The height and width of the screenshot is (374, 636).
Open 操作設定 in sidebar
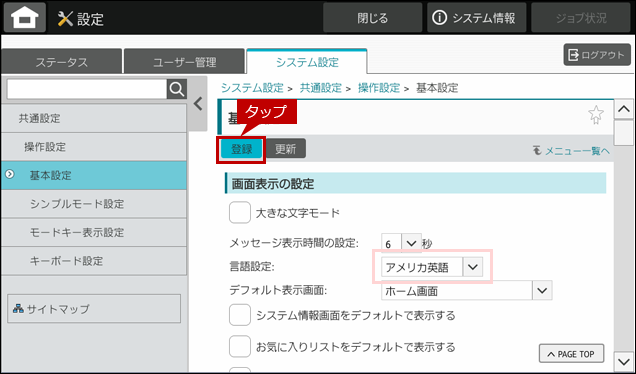94,147
